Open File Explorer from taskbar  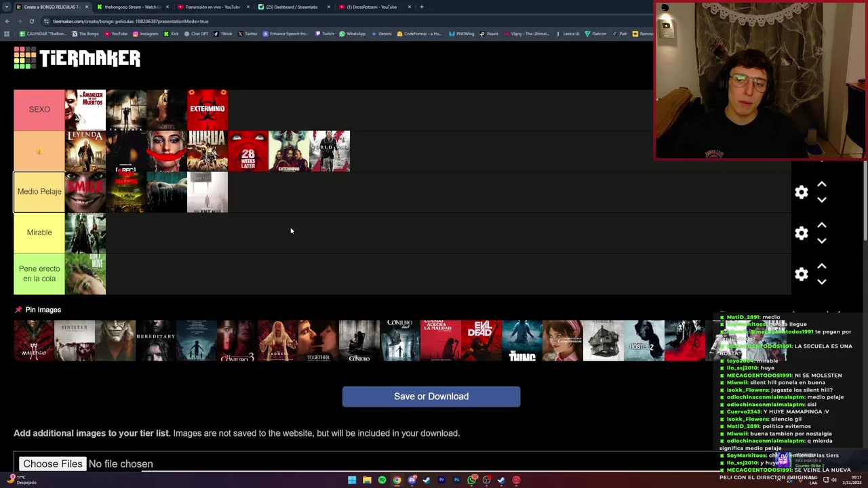click(x=367, y=480)
